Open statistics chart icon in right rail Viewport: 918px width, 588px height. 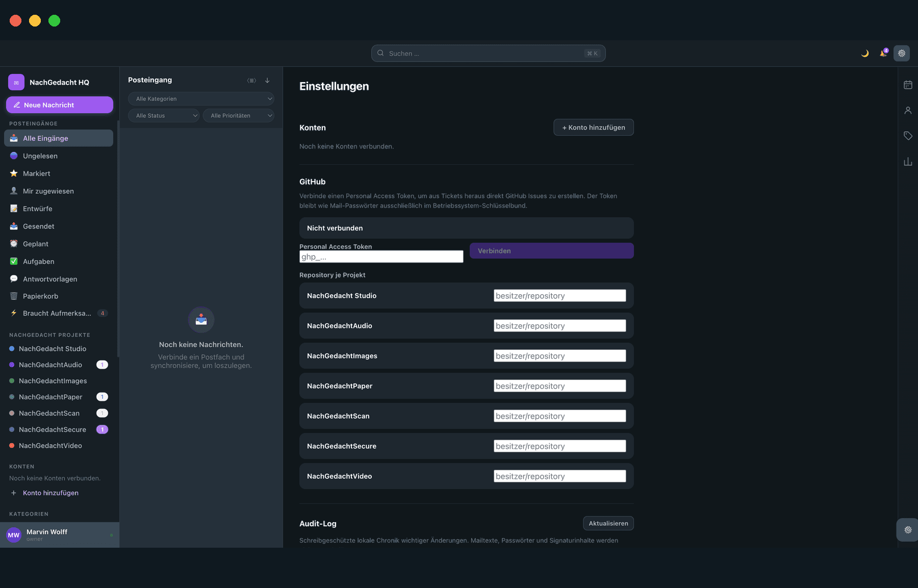click(x=908, y=162)
